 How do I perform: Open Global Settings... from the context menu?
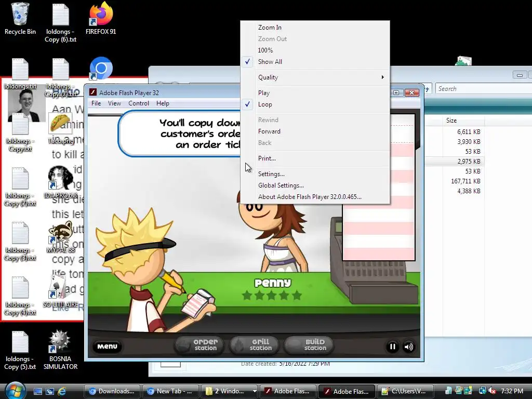pyautogui.click(x=315, y=185)
